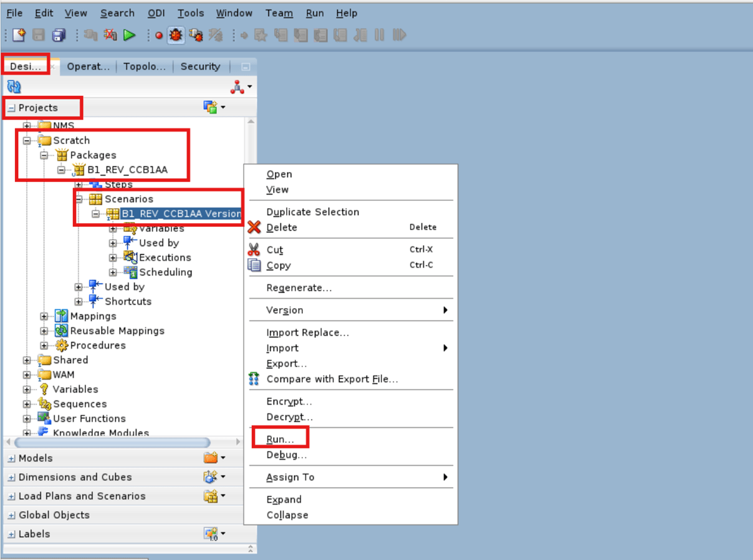Open the connection diagram dropdown icon
Image resolution: width=753 pixels, height=560 pixels.
pyautogui.click(x=241, y=87)
